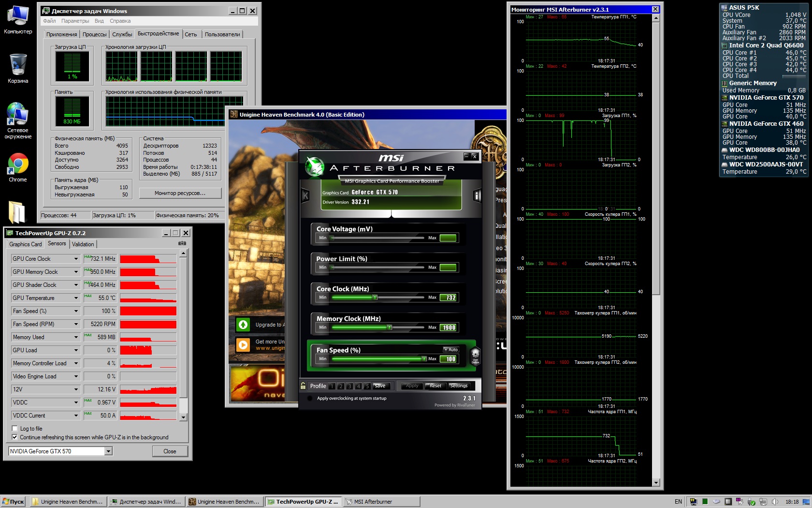Open the Memory Used sensor dropdown
This screenshot has height=508, width=812.
point(76,337)
